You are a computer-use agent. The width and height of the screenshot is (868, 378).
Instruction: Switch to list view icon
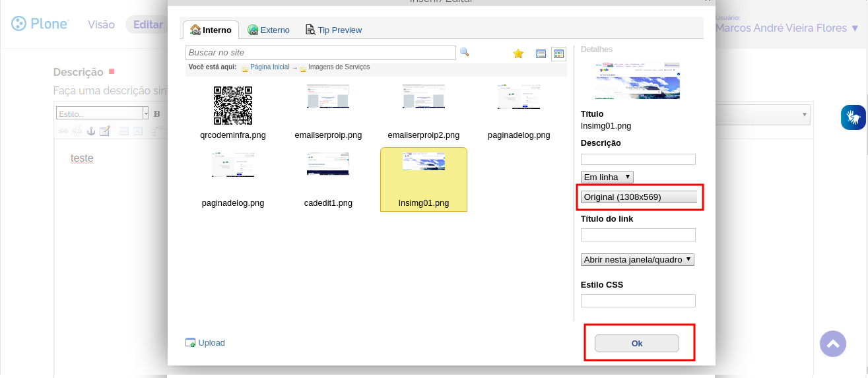541,54
